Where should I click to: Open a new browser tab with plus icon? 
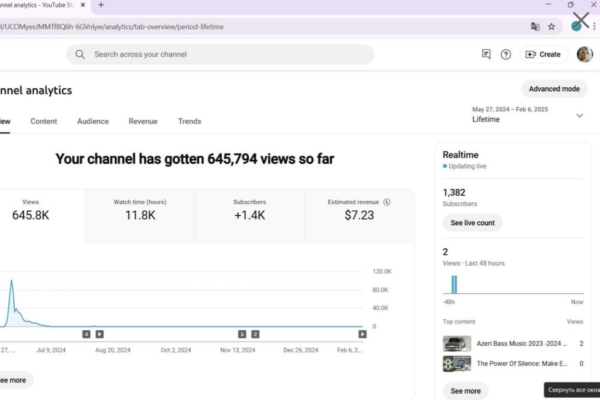[x=101, y=5]
